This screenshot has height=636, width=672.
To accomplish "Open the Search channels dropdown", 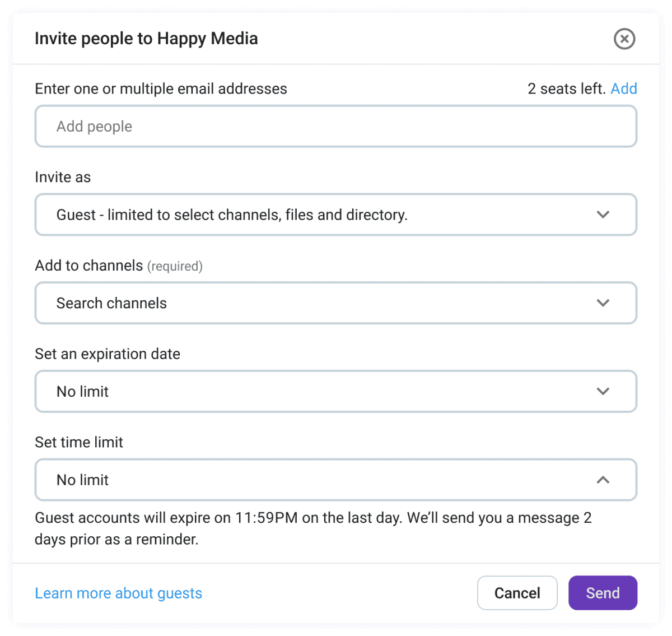I will pos(336,303).
